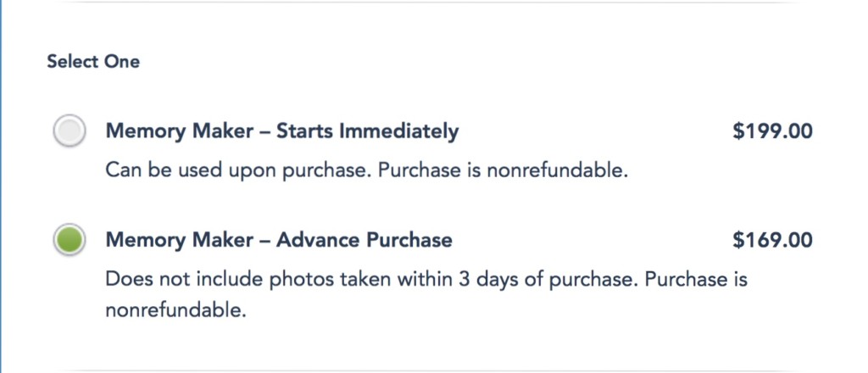The image size is (868, 373).
Task: Click the $169.00 price
Action: click(772, 241)
